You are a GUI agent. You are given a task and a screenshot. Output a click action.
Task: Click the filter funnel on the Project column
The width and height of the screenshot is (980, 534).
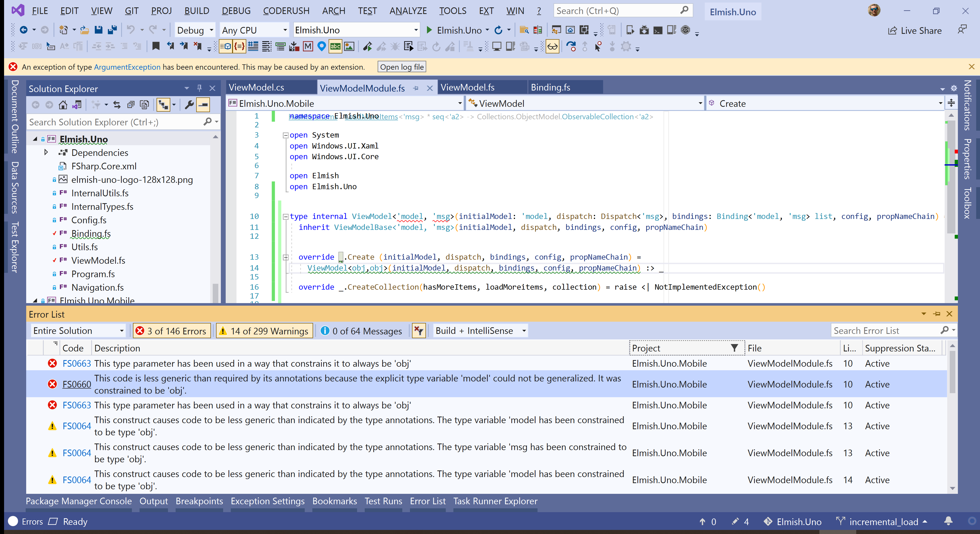click(734, 348)
